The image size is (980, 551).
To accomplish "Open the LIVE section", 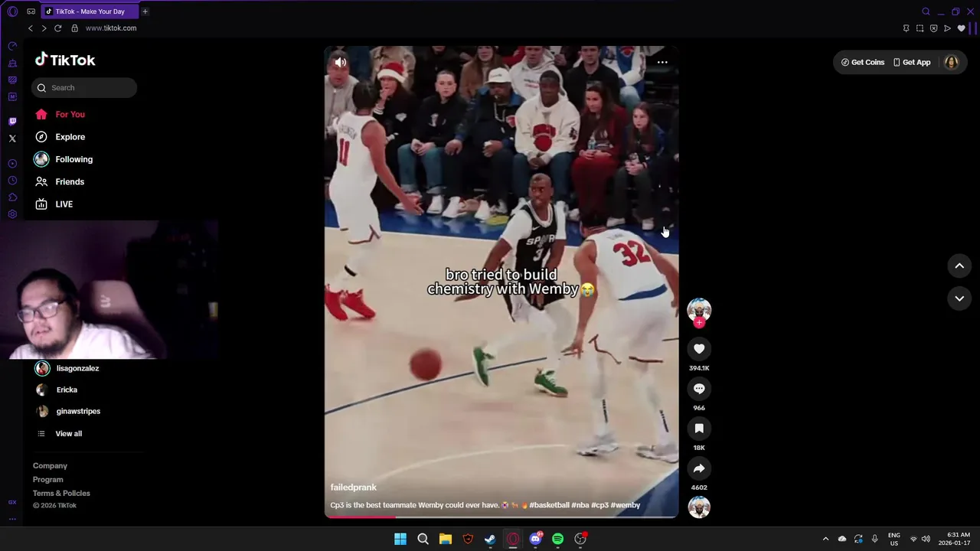I will [x=54, y=204].
